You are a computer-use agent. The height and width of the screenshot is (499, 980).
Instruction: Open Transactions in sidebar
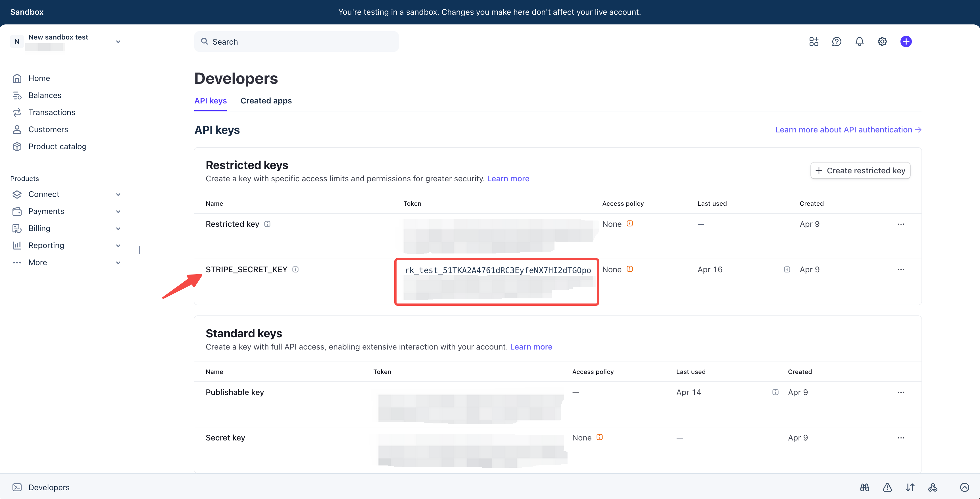coord(52,113)
